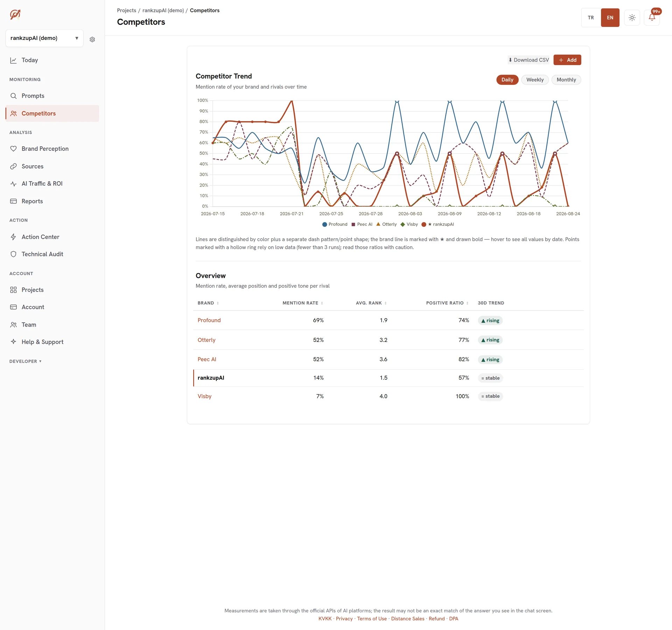The width and height of the screenshot is (672, 630).
Task: Select the Daily trend view
Action: [507, 80]
